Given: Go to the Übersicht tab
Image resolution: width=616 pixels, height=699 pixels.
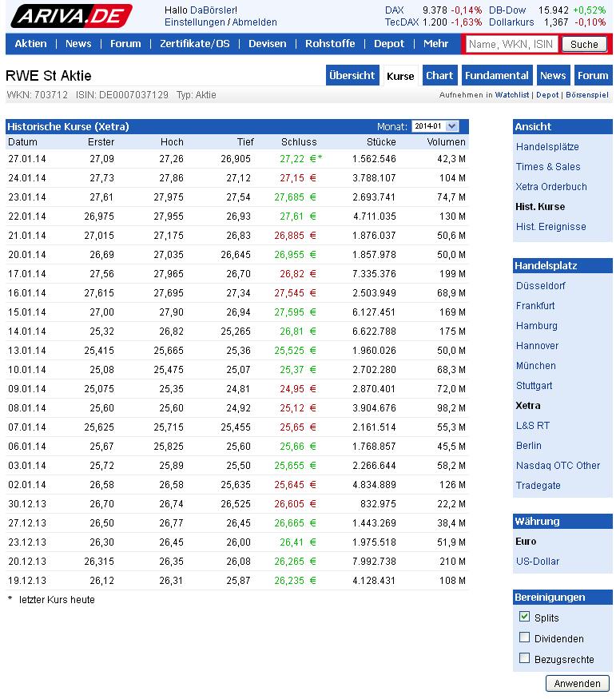Looking at the screenshot, I should [x=352, y=76].
